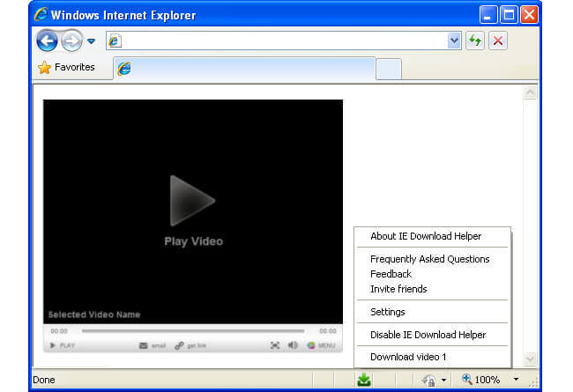Click the video progress seek bar
The width and height of the screenshot is (573, 392).
click(x=192, y=331)
